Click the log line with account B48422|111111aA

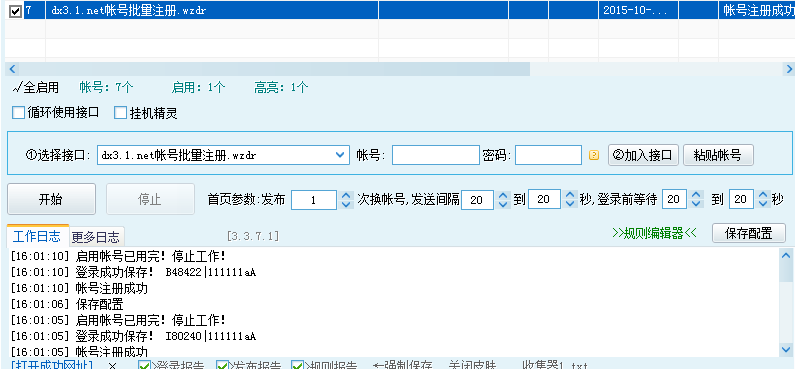coord(133,273)
